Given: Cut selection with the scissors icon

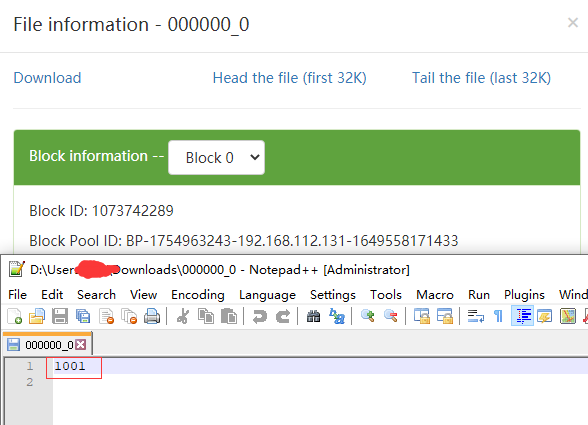Looking at the screenshot, I should [183, 316].
